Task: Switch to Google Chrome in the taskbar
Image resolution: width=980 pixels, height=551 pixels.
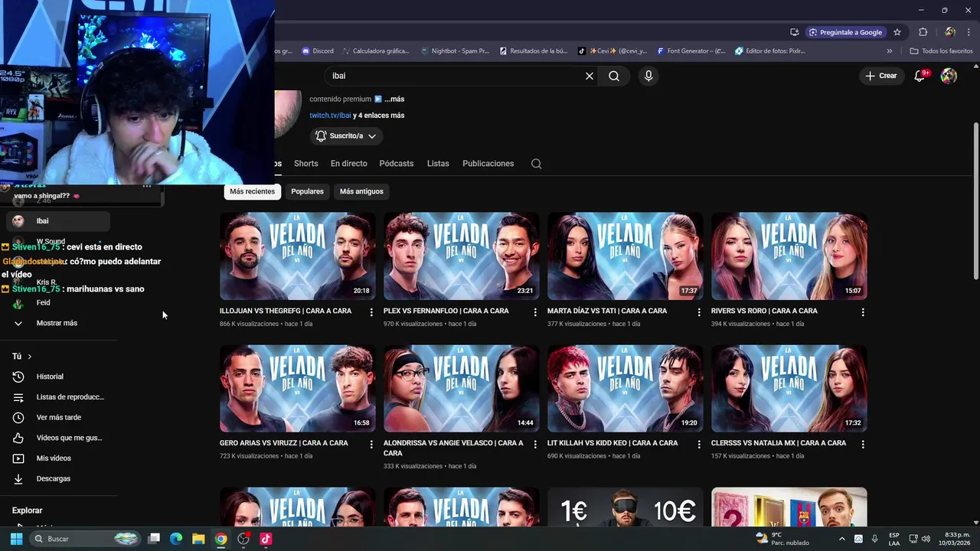Action: [220, 539]
